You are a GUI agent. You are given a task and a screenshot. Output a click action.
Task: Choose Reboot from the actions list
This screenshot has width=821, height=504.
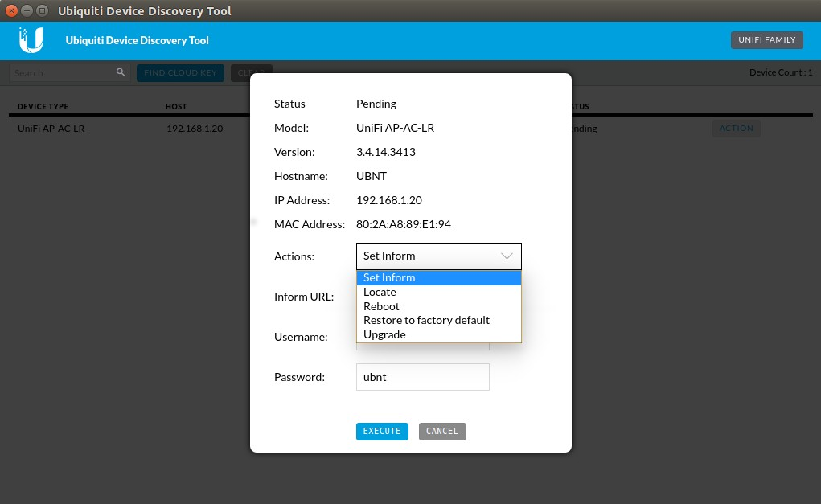(439, 306)
